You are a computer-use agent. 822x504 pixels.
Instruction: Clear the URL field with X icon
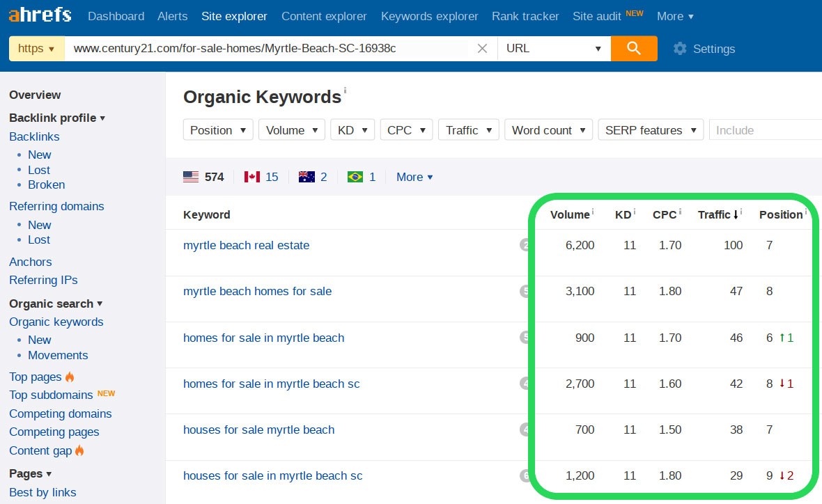click(482, 49)
